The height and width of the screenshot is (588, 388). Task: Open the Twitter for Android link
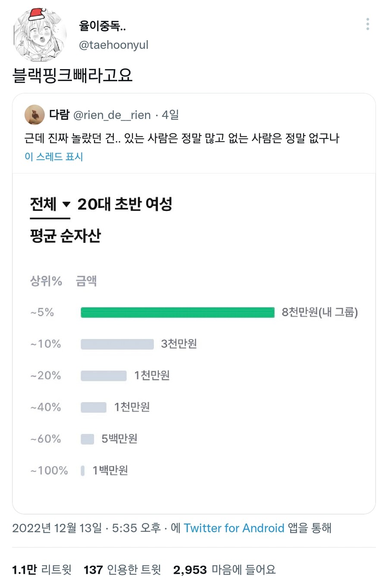234,528
